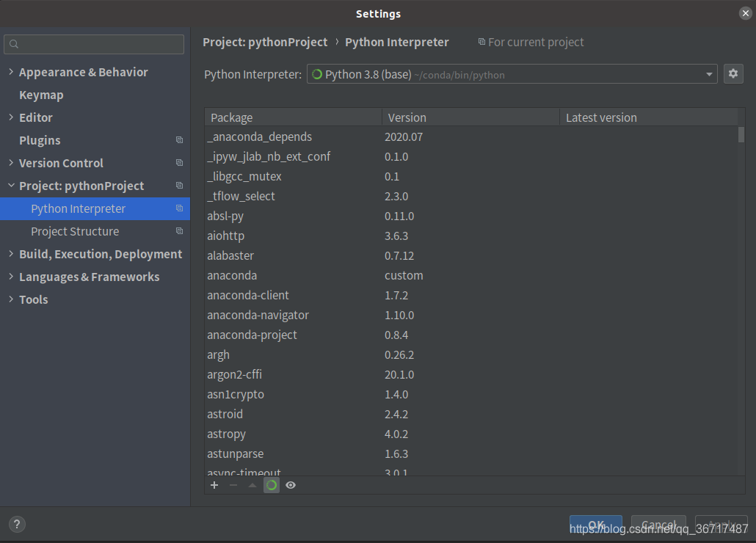
Task: Collapse the Project: pythonProject section
Action: click(11, 186)
